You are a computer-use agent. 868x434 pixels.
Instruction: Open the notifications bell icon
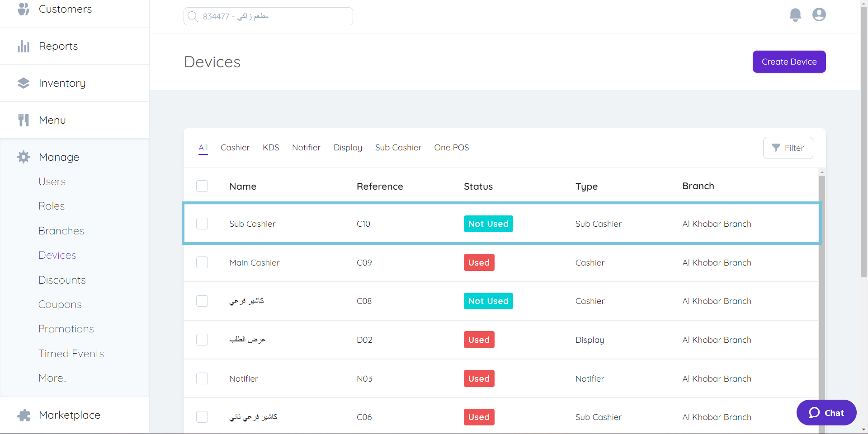(x=795, y=15)
